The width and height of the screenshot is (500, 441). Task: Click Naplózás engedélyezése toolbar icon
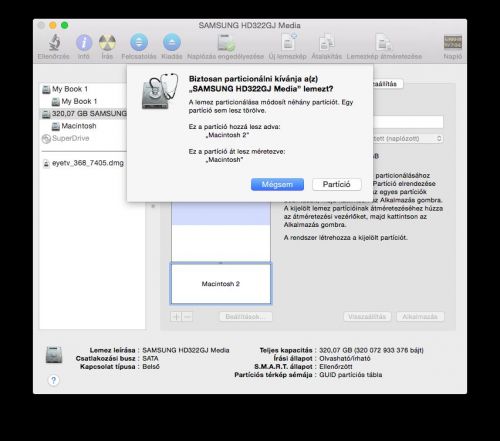226,43
